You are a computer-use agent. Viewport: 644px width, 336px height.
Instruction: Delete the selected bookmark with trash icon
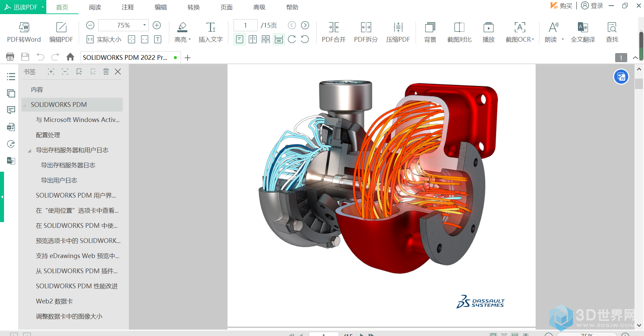[x=106, y=72]
